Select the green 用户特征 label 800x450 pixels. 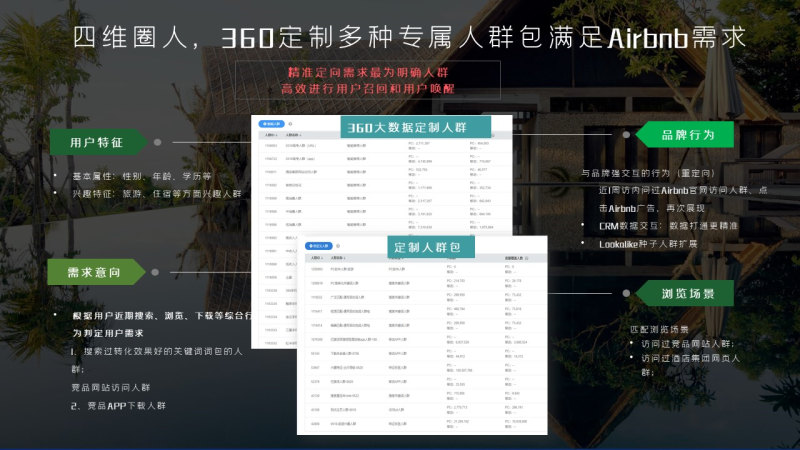coord(98,142)
